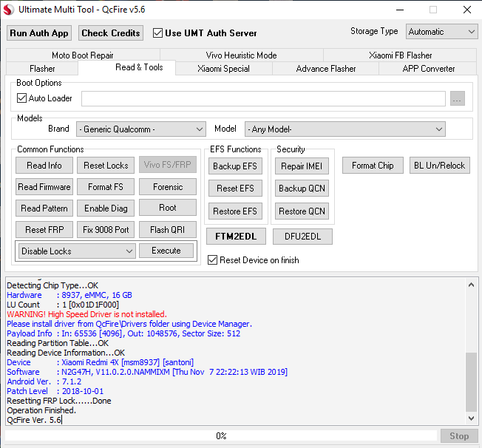Click Check Credits button
This screenshot has width=482, height=448.
pos(111,33)
